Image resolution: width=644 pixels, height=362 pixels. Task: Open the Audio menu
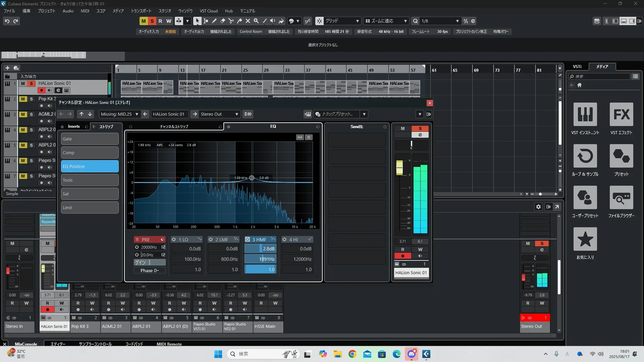68,11
